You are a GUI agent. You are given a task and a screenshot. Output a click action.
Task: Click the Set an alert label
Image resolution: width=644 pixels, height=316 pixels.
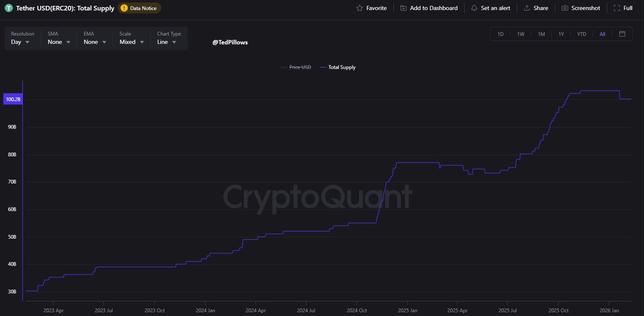coord(495,8)
